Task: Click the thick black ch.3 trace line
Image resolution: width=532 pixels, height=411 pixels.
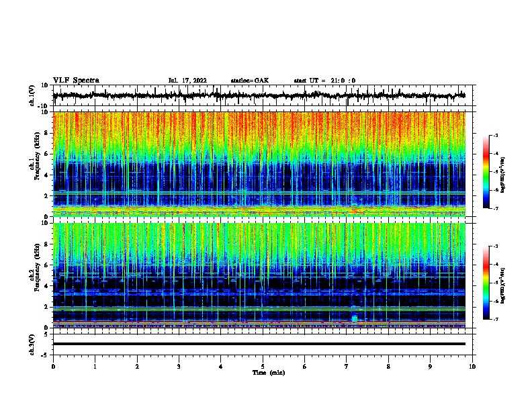Action: point(259,344)
